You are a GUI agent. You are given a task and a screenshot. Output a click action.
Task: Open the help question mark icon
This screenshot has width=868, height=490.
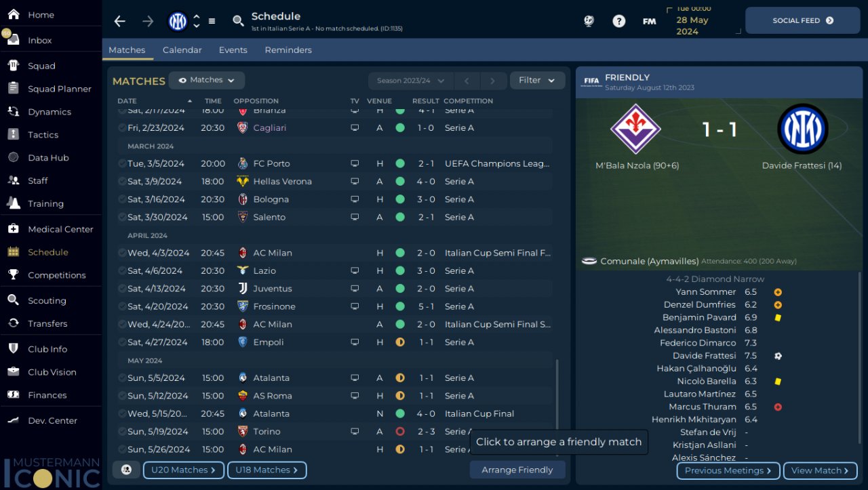(x=618, y=21)
